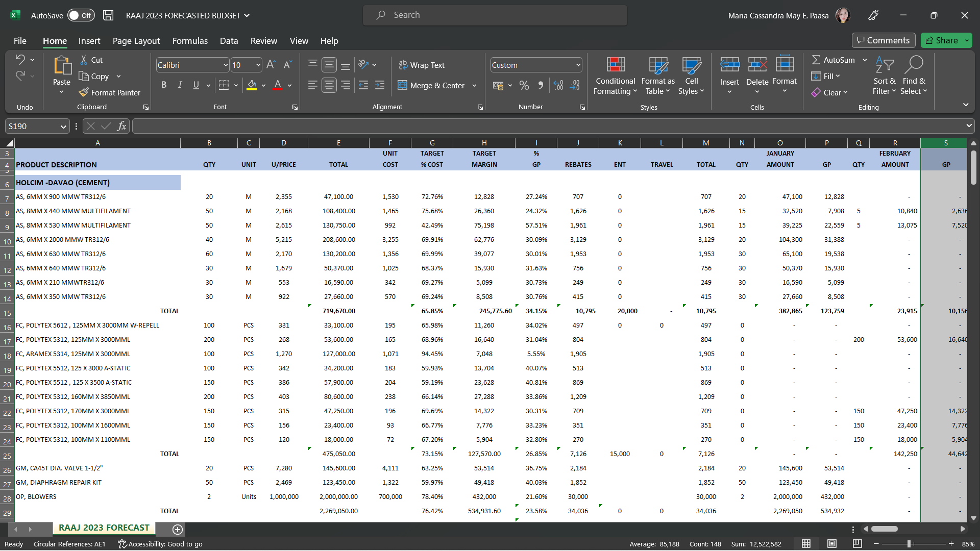The width and height of the screenshot is (980, 551).
Task: Click the Percent Style icon
Action: coord(524,85)
